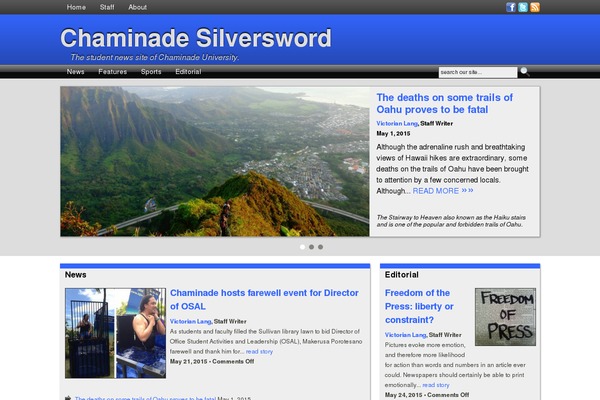This screenshot has width=600, height=400.
Task: Open the Freedom of the Press headline
Action: coord(419,306)
